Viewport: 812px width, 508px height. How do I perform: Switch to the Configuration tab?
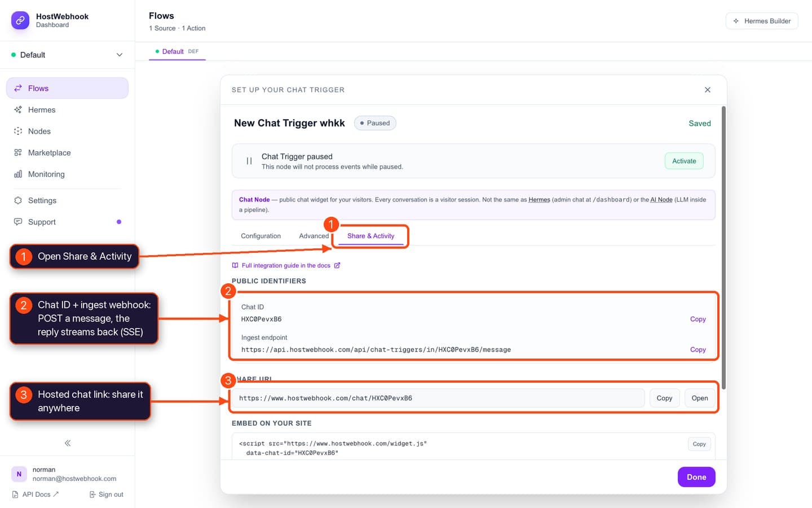point(261,236)
